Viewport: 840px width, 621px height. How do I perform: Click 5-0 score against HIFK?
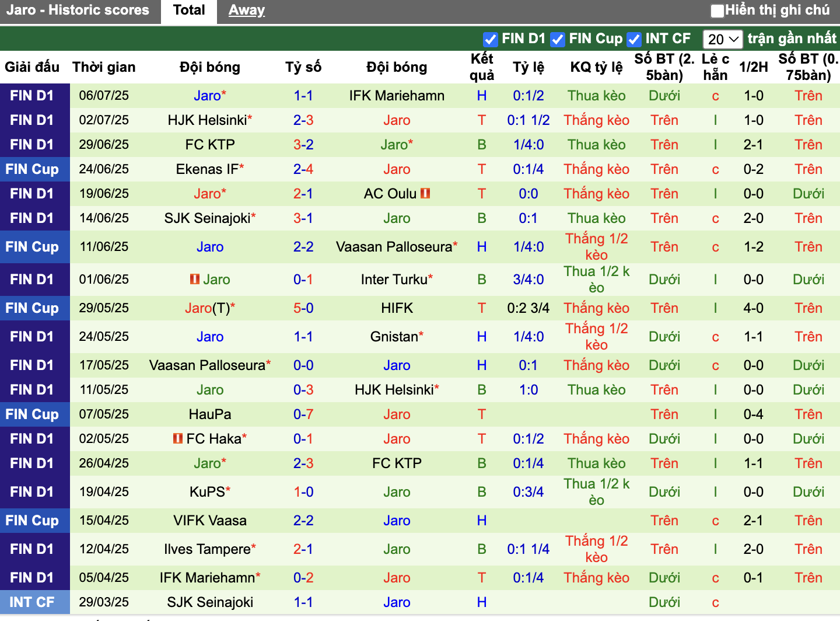pyautogui.click(x=303, y=308)
